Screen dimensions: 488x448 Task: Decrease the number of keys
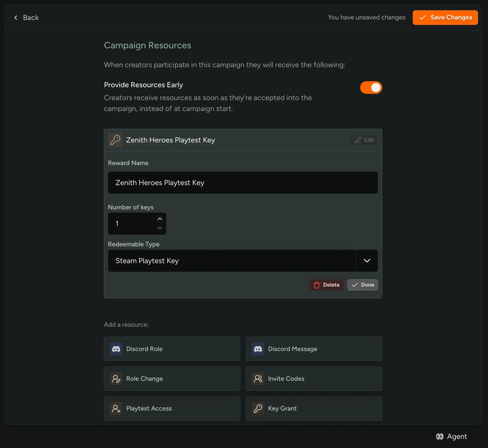click(160, 228)
